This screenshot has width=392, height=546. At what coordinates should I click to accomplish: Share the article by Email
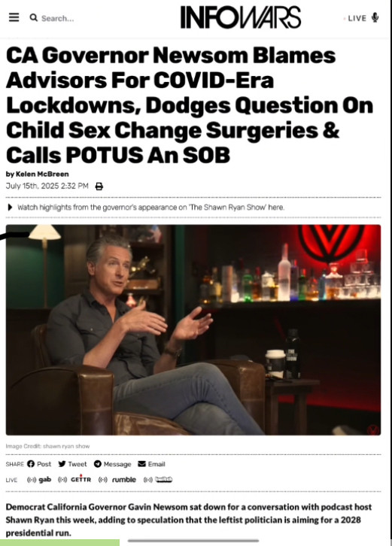(x=151, y=464)
